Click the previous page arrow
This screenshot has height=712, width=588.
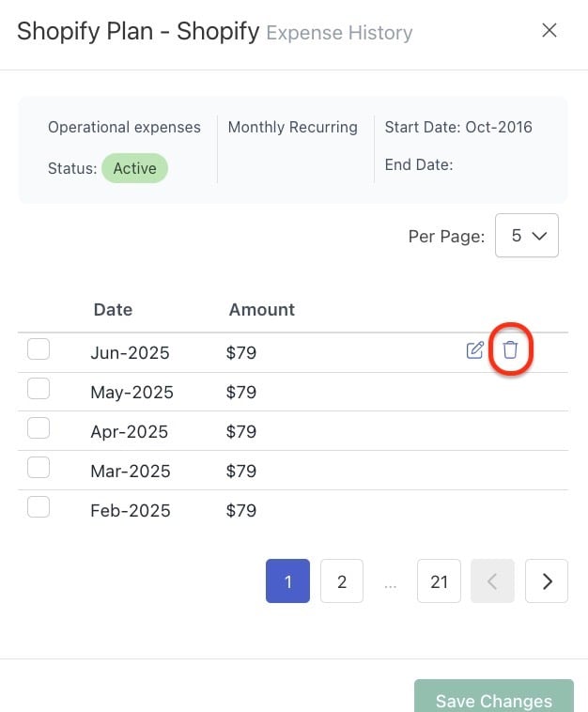[492, 581]
